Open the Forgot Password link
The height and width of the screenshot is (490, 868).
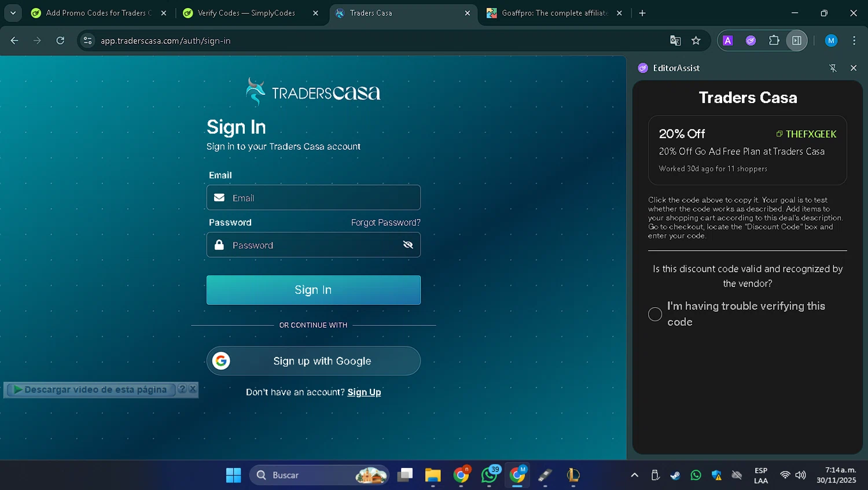coord(386,223)
